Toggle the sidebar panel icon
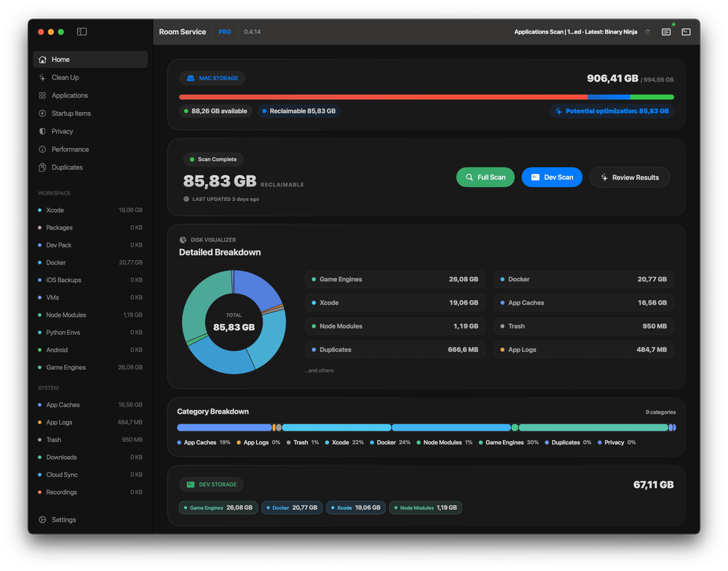 point(82,31)
